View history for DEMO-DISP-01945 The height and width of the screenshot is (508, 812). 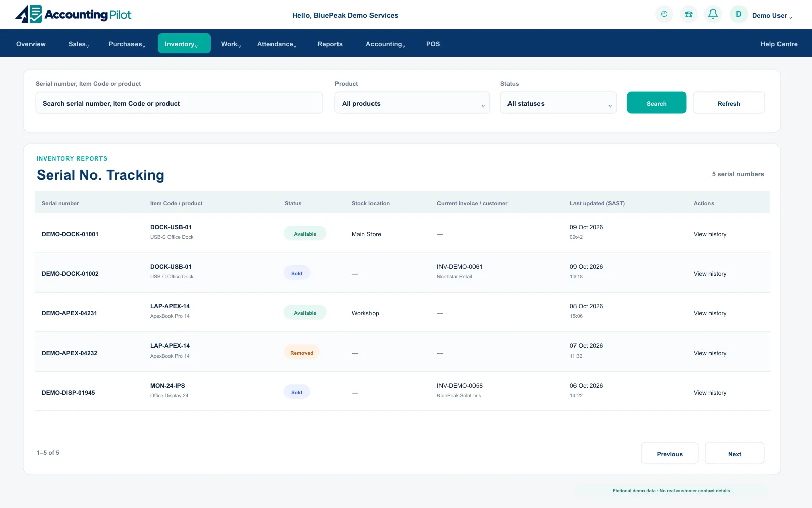click(x=710, y=393)
